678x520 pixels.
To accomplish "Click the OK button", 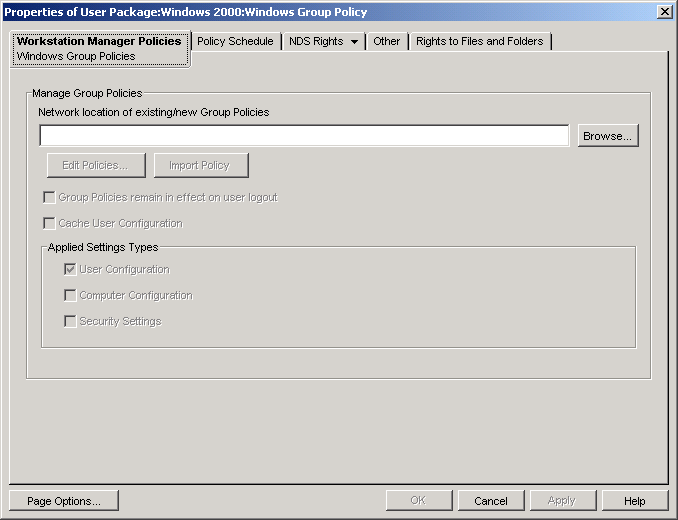I will 419,501.
